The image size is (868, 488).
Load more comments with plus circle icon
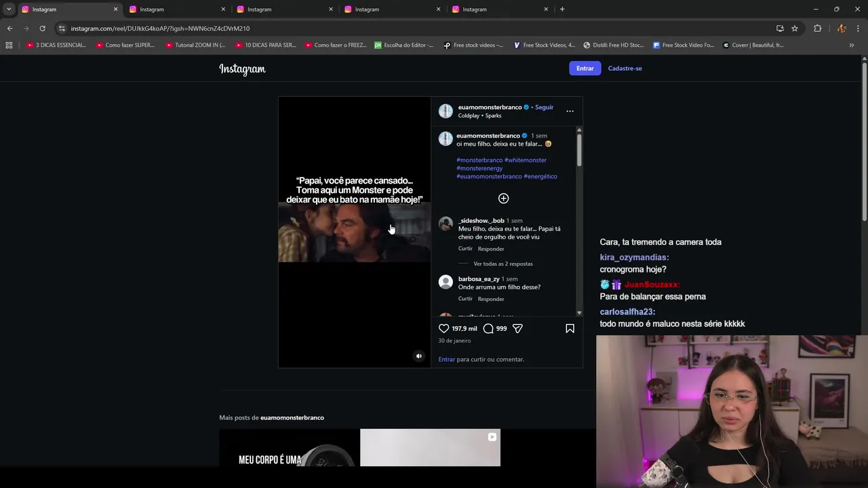point(503,199)
